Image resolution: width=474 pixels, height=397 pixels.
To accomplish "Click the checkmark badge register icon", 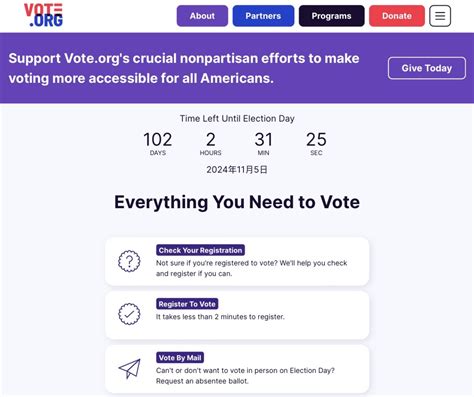I will click(x=129, y=314).
